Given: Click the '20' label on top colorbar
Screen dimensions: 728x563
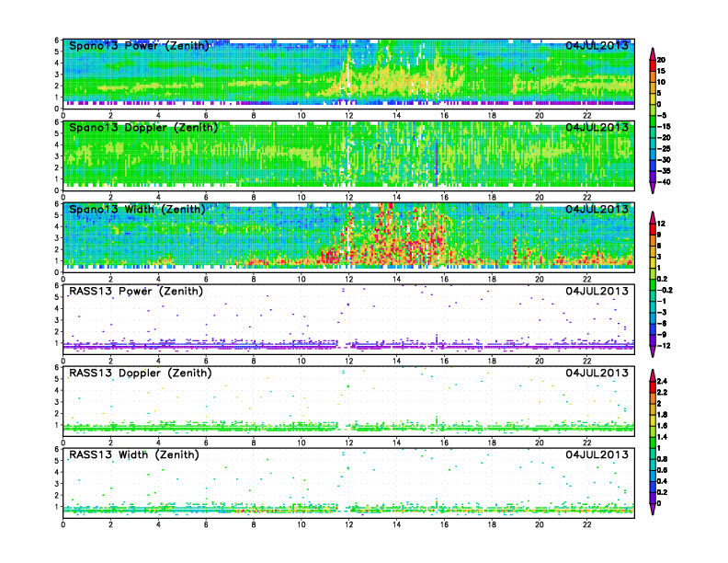Looking at the screenshot, I should pyautogui.click(x=661, y=60).
